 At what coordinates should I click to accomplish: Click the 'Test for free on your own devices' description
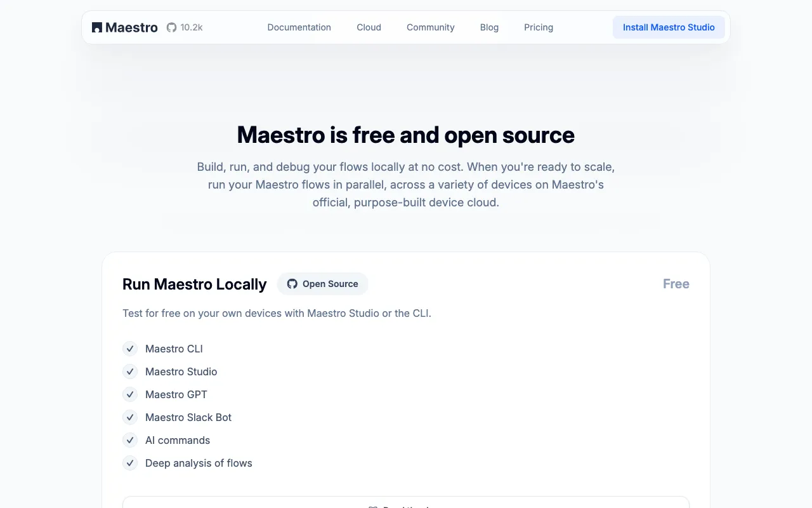point(277,313)
